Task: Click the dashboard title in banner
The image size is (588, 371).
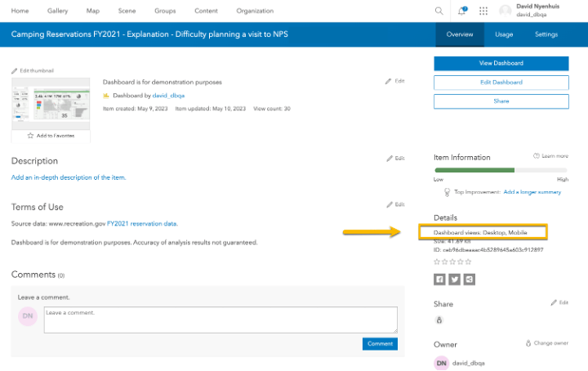Action: point(149,34)
